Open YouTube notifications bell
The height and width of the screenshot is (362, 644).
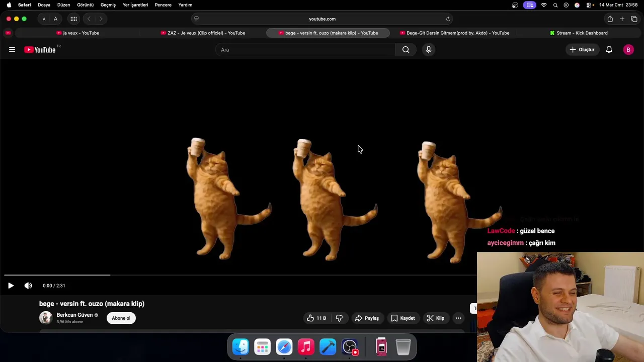(609, 50)
